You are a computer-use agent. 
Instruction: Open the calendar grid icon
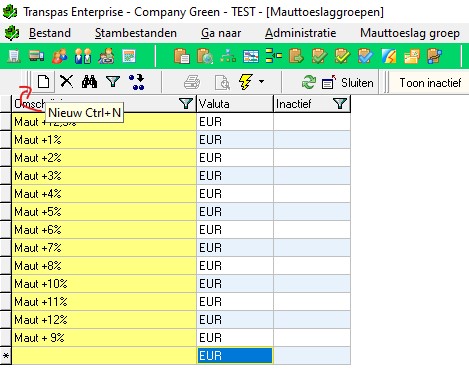point(129,56)
